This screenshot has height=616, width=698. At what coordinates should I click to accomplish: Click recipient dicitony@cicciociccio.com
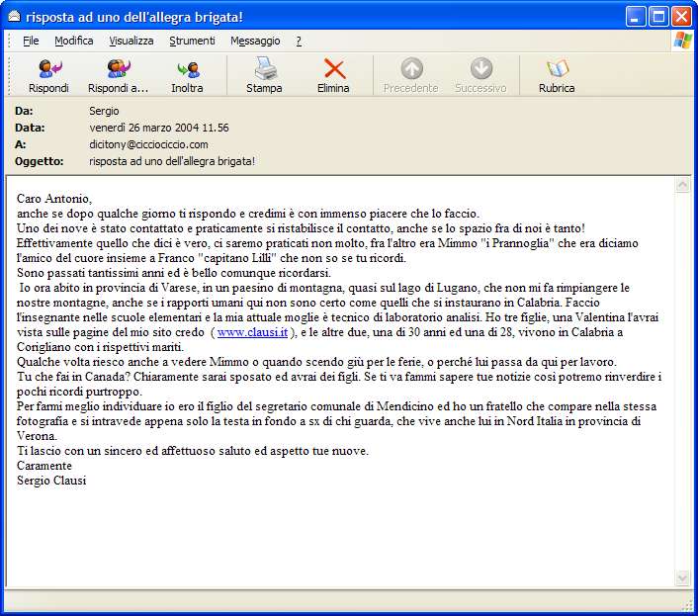tap(148, 144)
